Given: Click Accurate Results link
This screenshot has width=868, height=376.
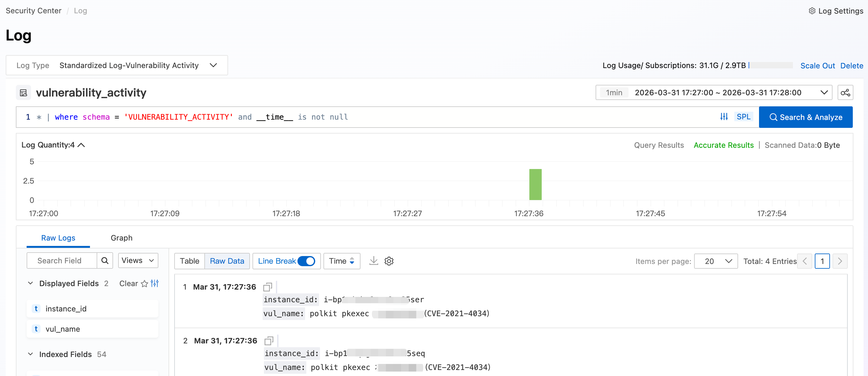Looking at the screenshot, I should (724, 145).
